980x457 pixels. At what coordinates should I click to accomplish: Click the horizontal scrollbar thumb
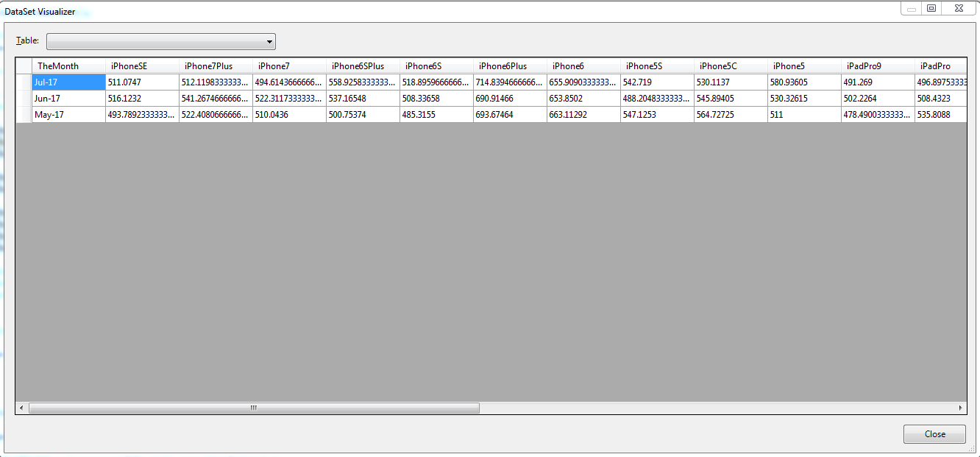pyautogui.click(x=254, y=408)
